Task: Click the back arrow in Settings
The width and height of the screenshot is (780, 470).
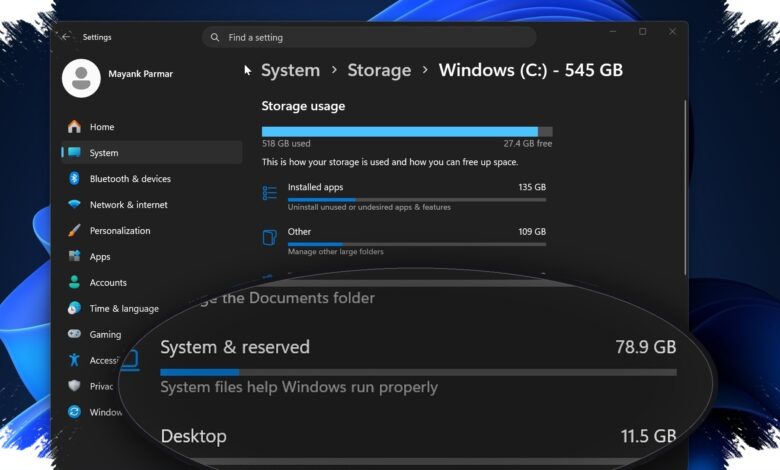Action: 66,37
